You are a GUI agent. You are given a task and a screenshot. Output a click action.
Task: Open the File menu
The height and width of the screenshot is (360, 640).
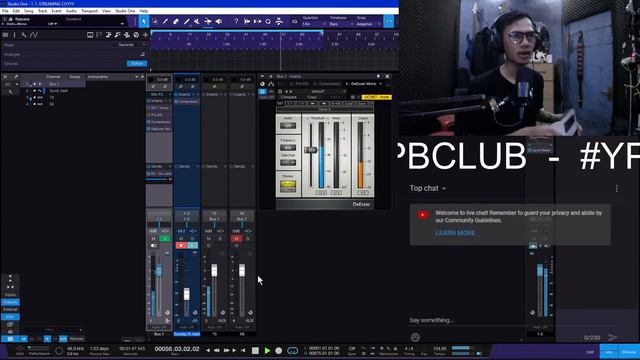tap(5, 11)
